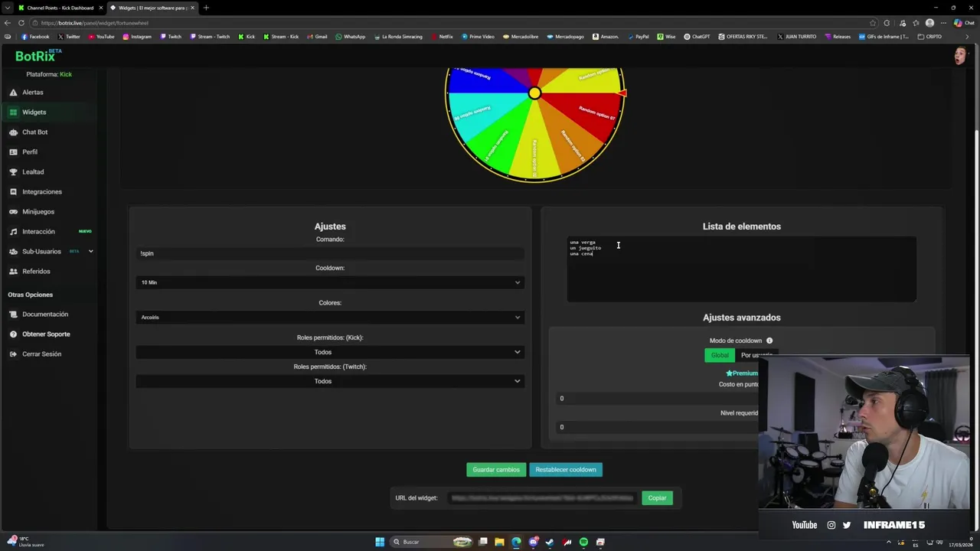This screenshot has width=980, height=551.
Task: Open the Facebook bookmark
Action: tap(35, 37)
